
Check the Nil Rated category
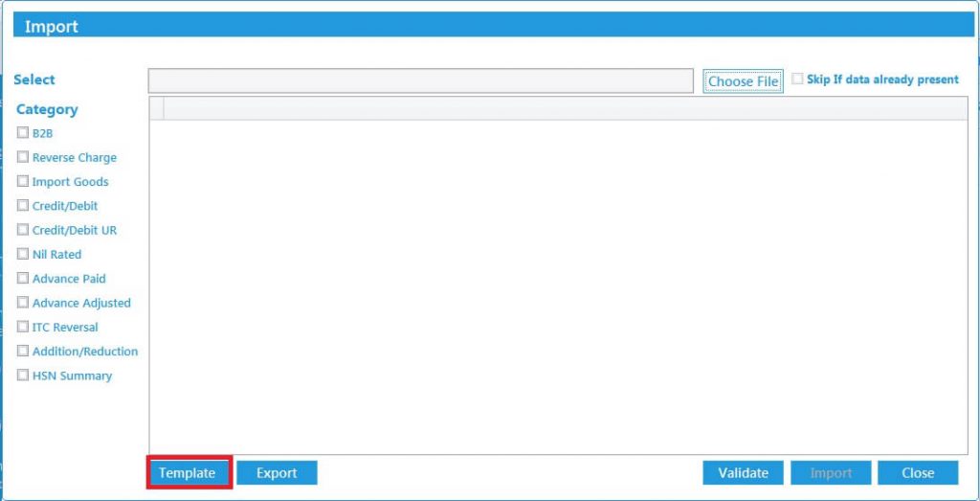23,254
